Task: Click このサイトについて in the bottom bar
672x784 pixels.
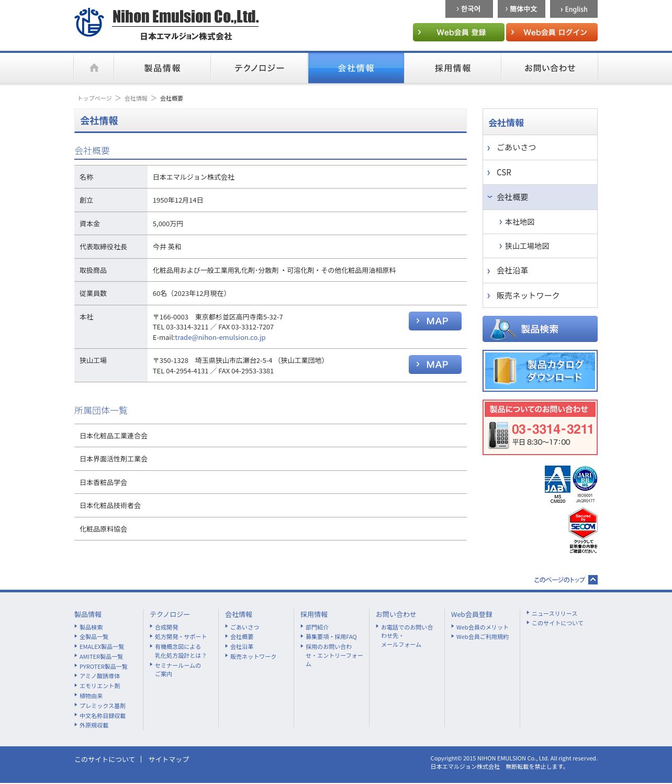Action: 105,759
